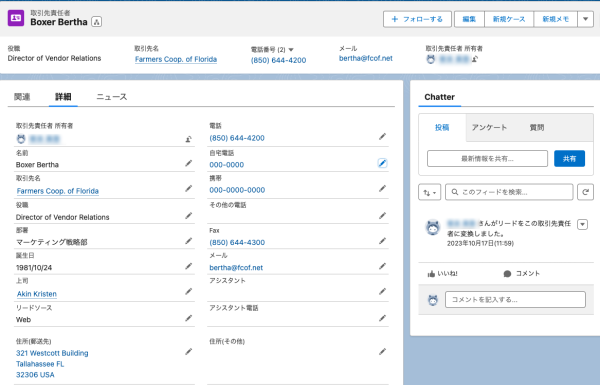Click the pencil icon next to 自宅電話
Viewport: 600px width, 385px height.
tap(382, 163)
